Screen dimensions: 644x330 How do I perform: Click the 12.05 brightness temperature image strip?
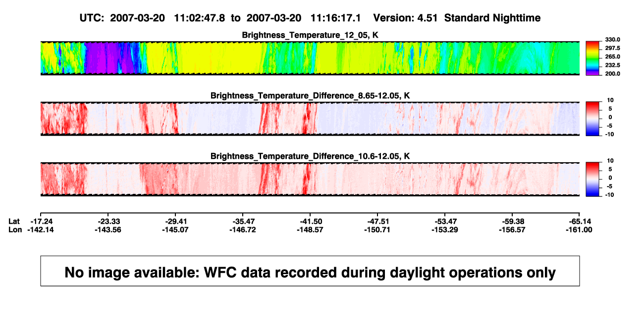click(310, 58)
